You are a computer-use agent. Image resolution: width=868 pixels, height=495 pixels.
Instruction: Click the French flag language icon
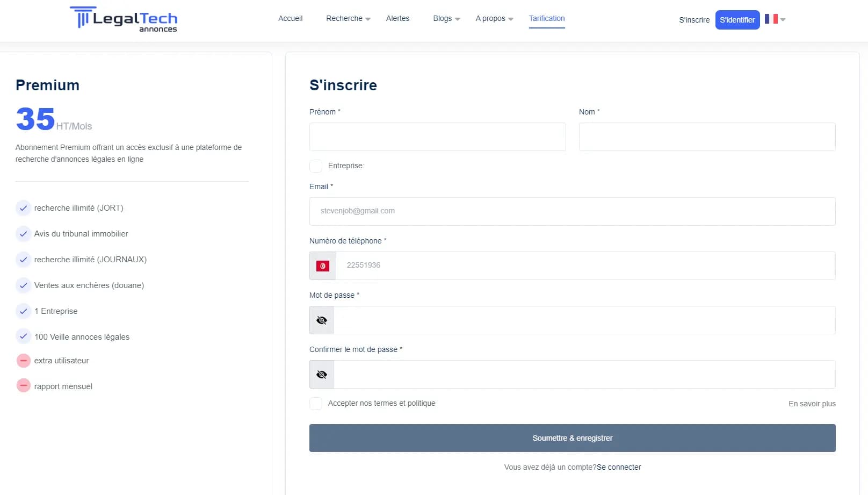[771, 19]
